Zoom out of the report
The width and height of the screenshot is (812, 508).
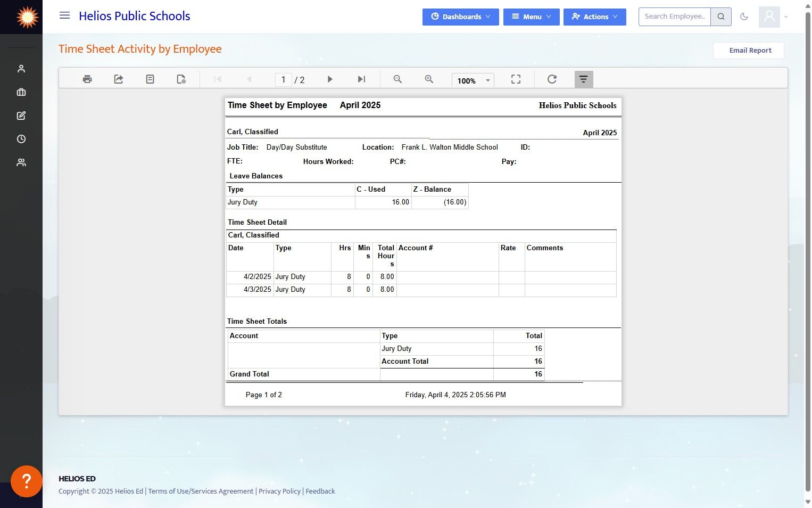[x=397, y=79]
